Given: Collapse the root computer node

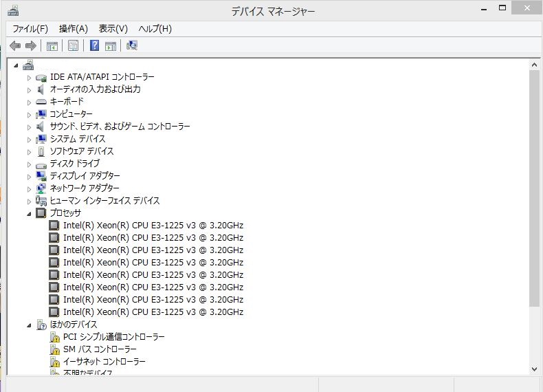Looking at the screenshot, I should [x=16, y=65].
